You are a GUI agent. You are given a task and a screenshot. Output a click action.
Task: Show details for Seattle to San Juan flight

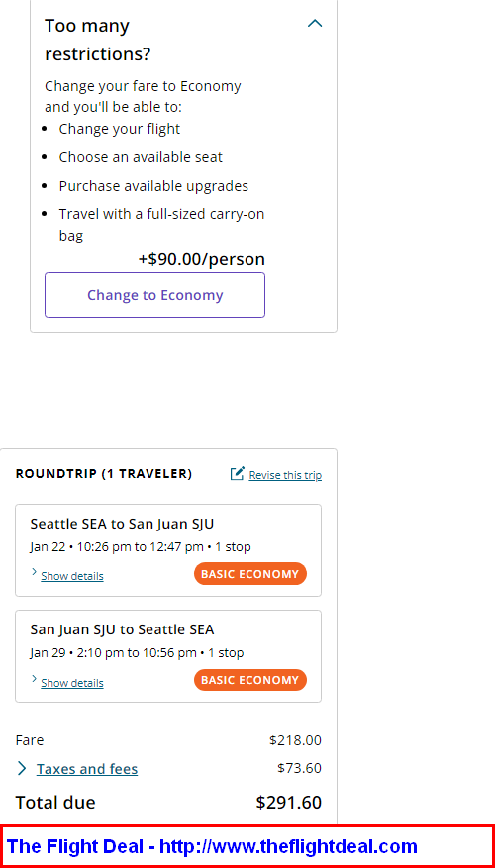[72, 576]
